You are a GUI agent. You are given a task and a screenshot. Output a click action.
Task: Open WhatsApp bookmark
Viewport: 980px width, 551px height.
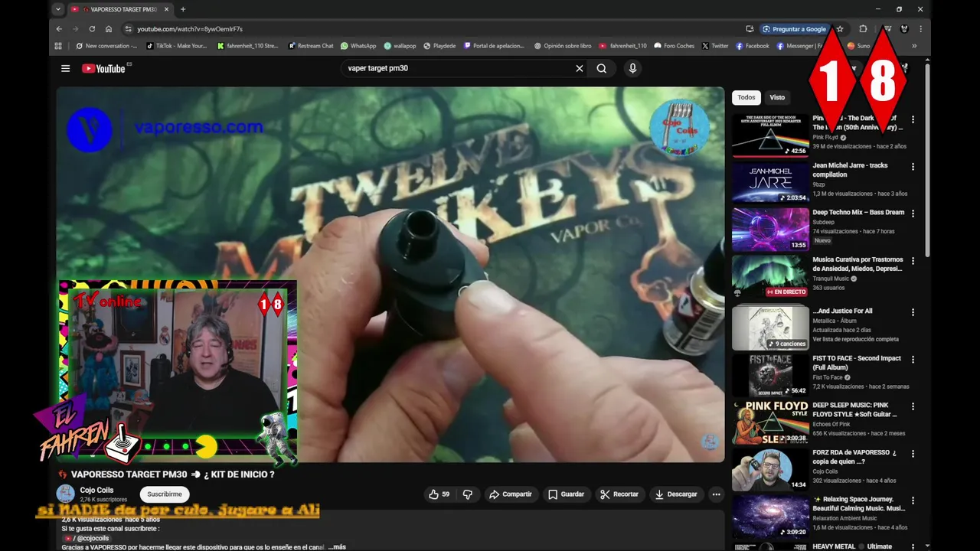click(x=358, y=46)
